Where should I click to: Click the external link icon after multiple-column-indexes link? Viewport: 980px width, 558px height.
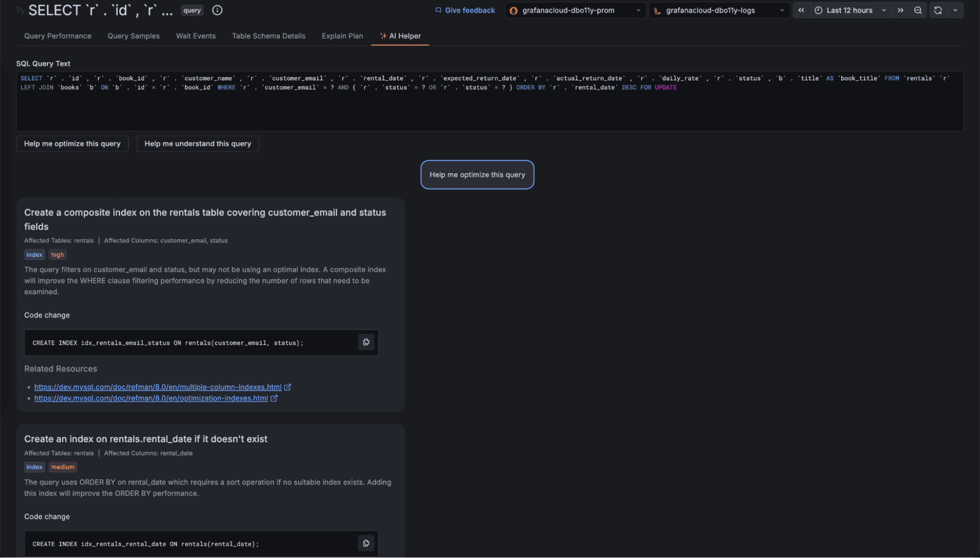tap(288, 387)
